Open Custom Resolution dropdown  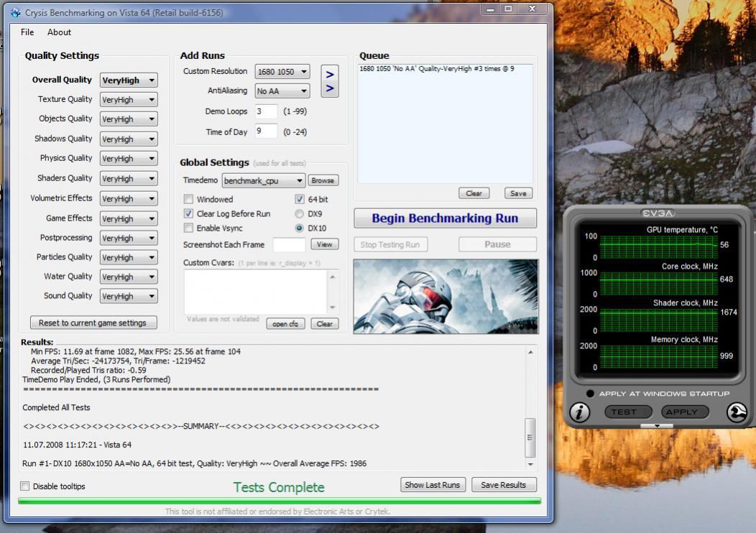pos(282,71)
